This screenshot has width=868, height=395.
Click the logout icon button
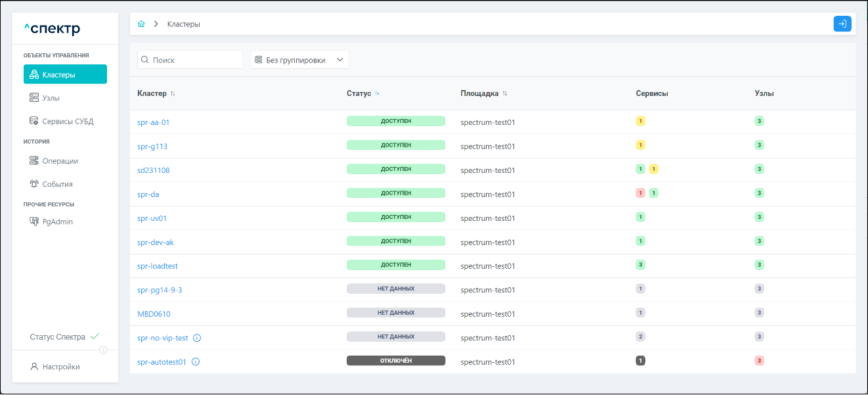(x=842, y=24)
